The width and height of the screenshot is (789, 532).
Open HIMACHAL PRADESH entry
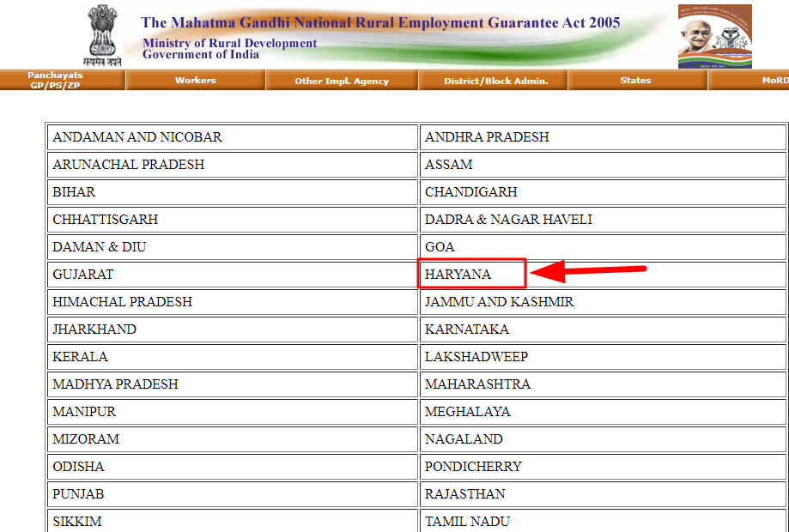click(122, 302)
